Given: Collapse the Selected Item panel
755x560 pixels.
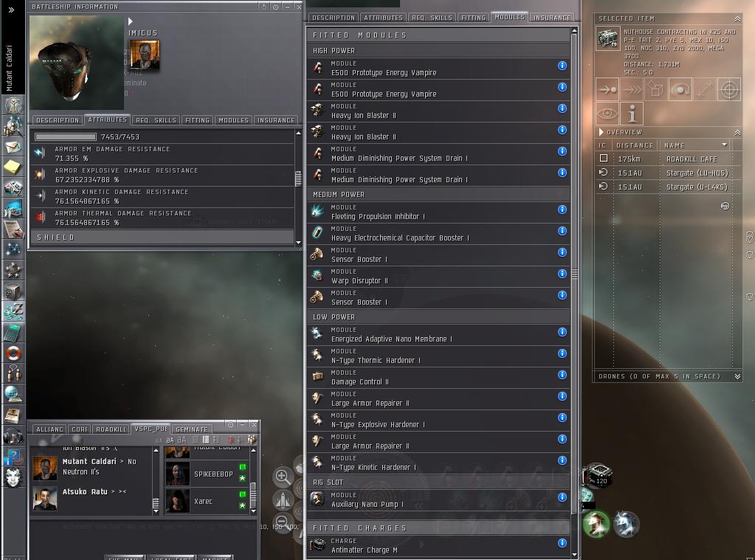Looking at the screenshot, I should click(737, 18).
